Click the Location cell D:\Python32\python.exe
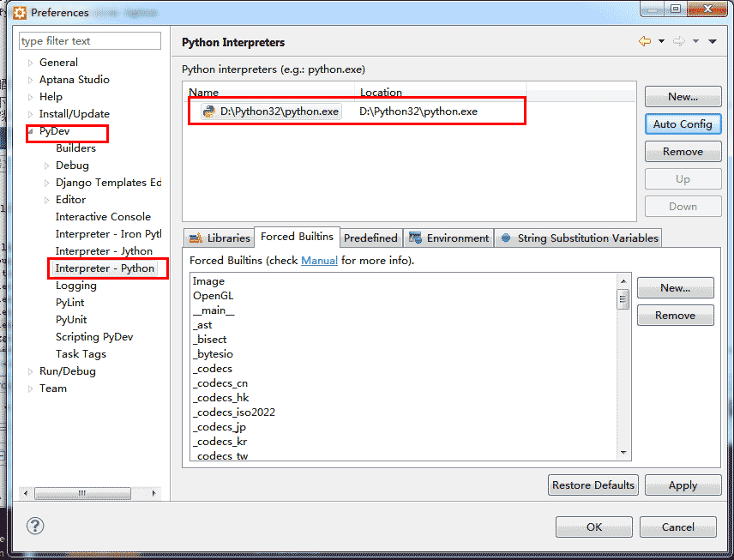734x560 pixels. click(418, 111)
